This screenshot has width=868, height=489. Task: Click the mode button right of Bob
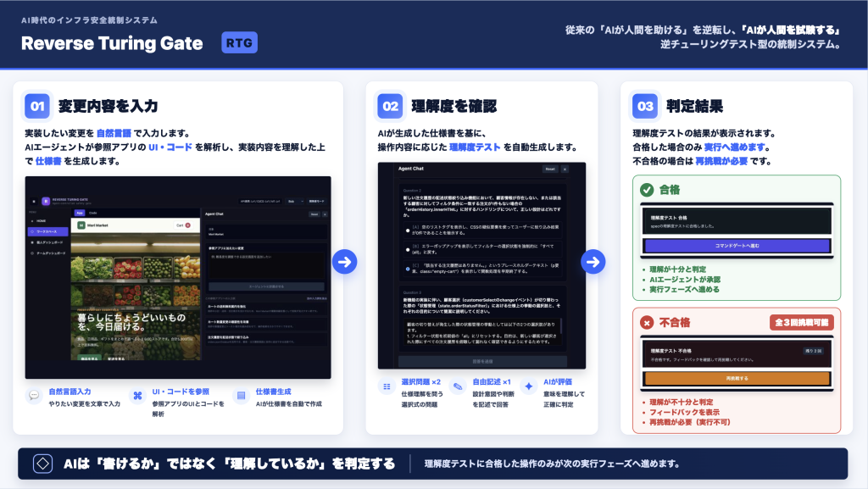(x=317, y=202)
